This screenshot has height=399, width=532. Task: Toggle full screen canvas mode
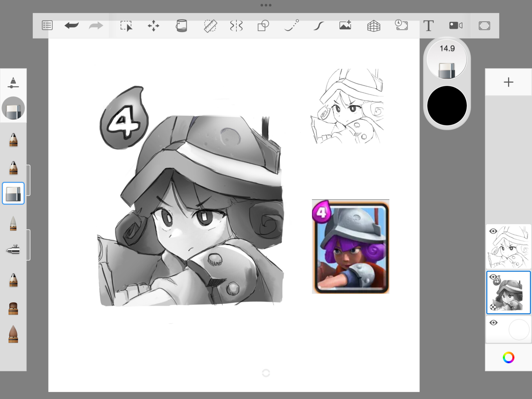click(484, 26)
